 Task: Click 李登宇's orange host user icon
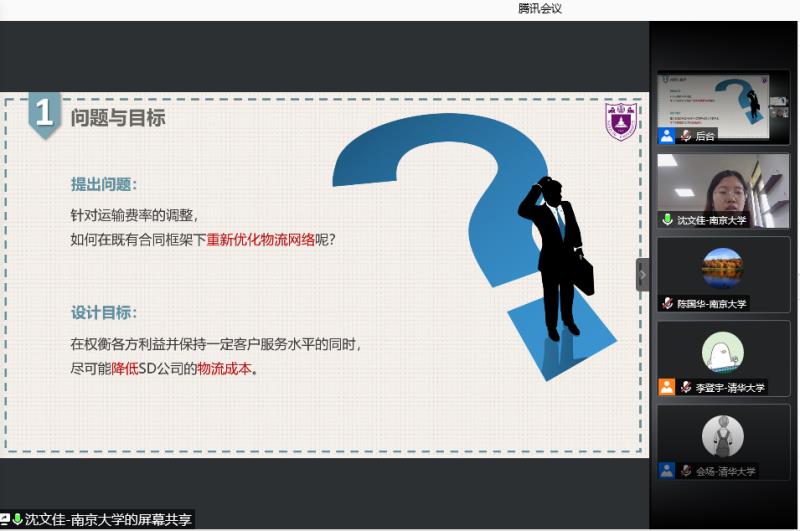tap(666, 387)
